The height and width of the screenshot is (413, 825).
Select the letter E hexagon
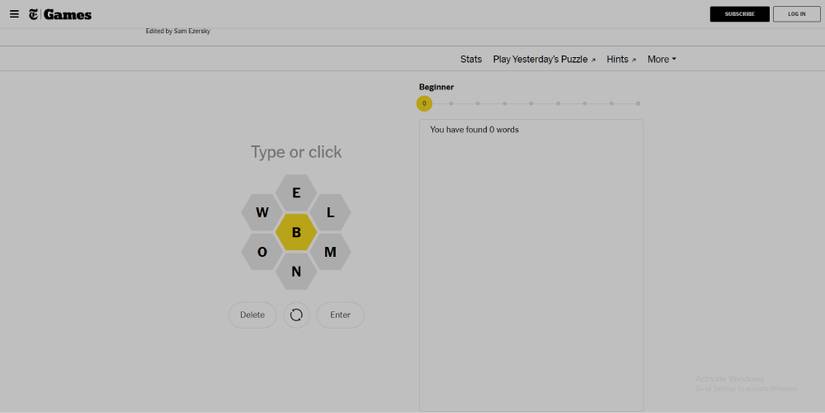tap(296, 193)
